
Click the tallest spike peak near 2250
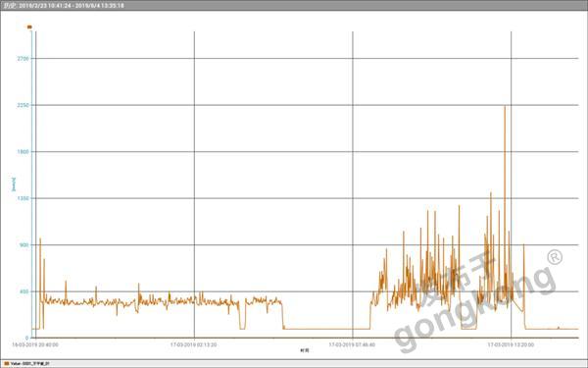click(x=505, y=107)
